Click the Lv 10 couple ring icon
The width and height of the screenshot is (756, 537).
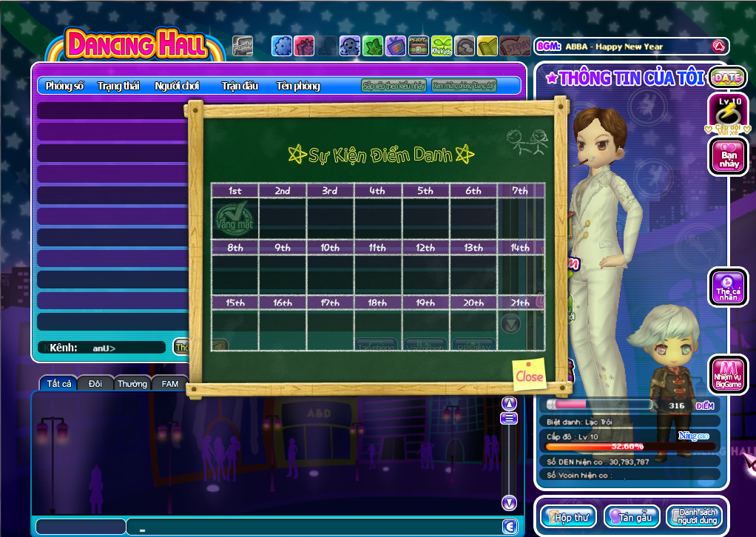tap(728, 114)
